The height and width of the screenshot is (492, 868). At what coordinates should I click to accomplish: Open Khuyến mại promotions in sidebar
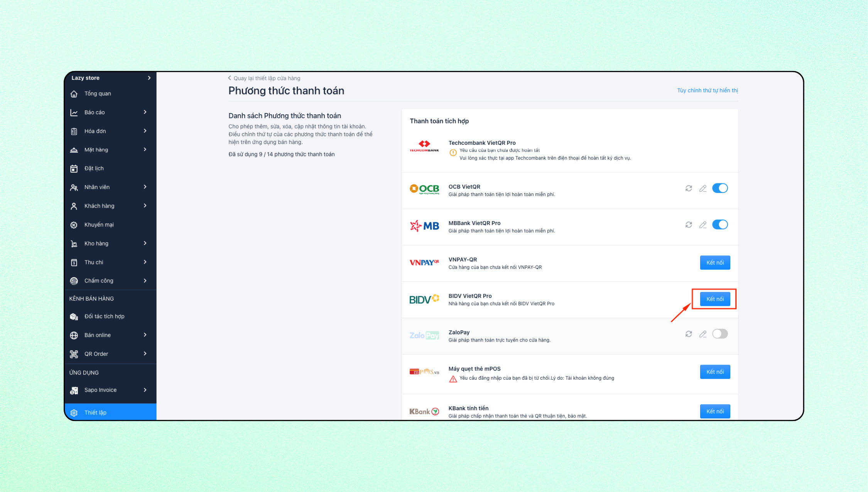(99, 225)
